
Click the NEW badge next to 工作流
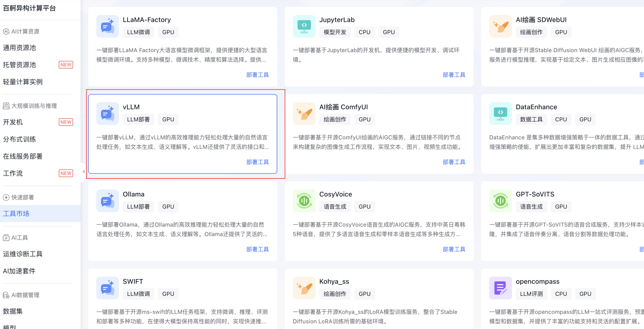pos(66,173)
